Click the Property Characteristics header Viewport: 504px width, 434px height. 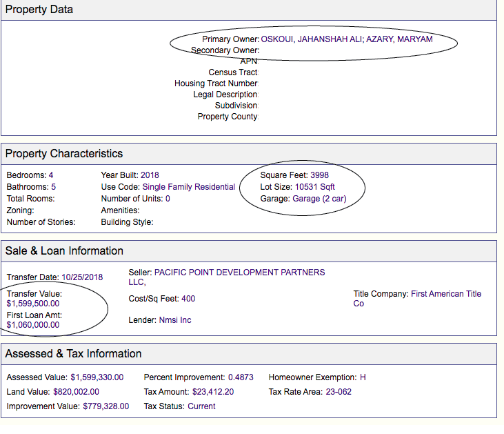[x=64, y=153]
